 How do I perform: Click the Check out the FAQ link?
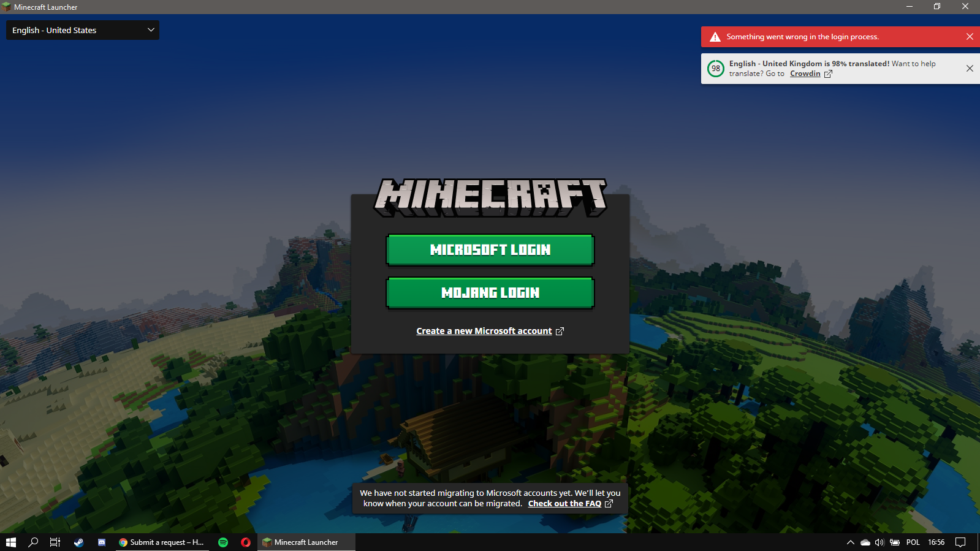click(564, 504)
